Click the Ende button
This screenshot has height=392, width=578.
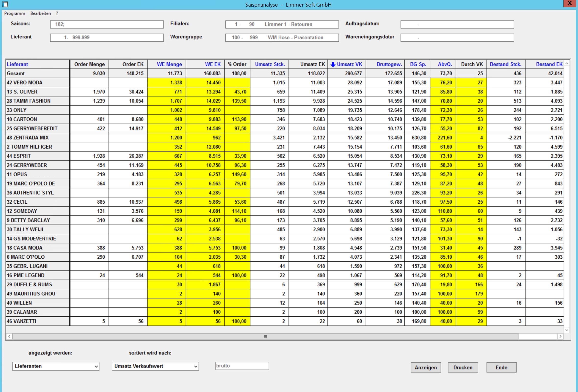pyautogui.click(x=501, y=367)
